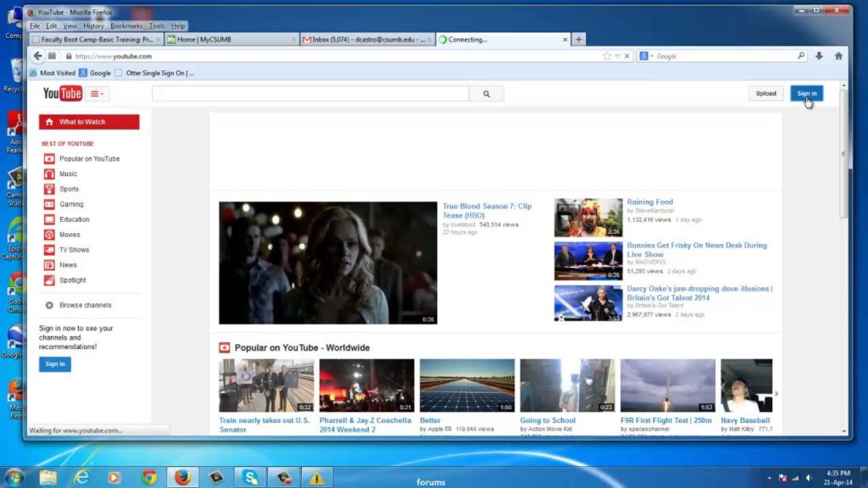Click the Popular on YouTube - Worldwide heading
Image resolution: width=868 pixels, height=488 pixels.
[x=303, y=347]
